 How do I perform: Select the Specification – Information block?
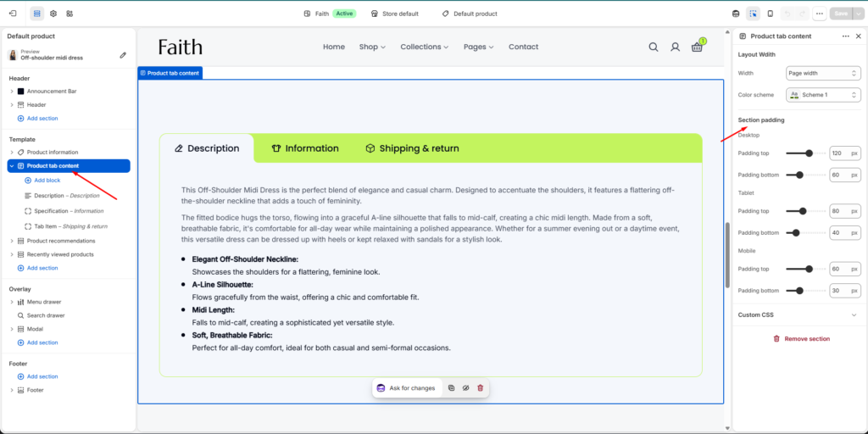point(64,211)
